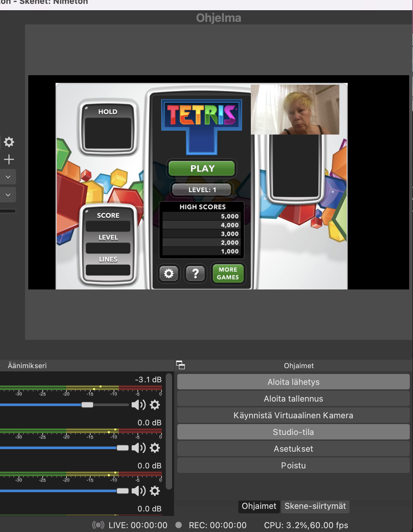Viewport: 413px width, 532px height.
Task: Click the plus icon to add an item
Action: coord(9,159)
